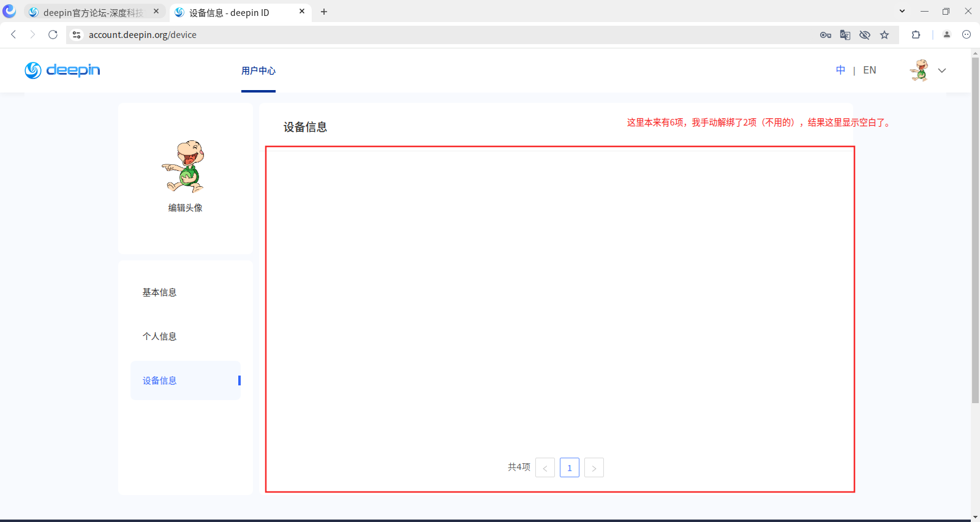Go to next page pagination arrow
The image size is (980, 522).
point(594,467)
